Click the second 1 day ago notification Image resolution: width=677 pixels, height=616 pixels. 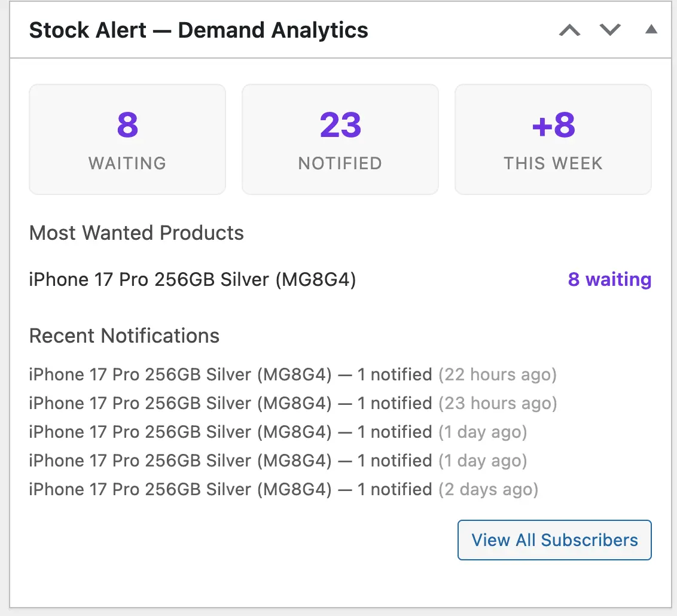point(278,461)
